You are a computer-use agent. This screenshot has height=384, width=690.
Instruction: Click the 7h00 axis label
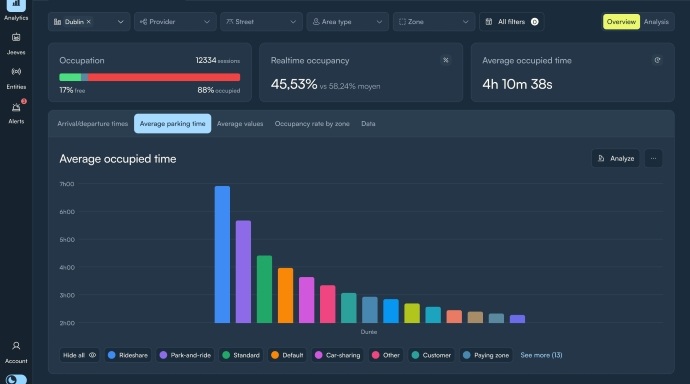tap(67, 184)
